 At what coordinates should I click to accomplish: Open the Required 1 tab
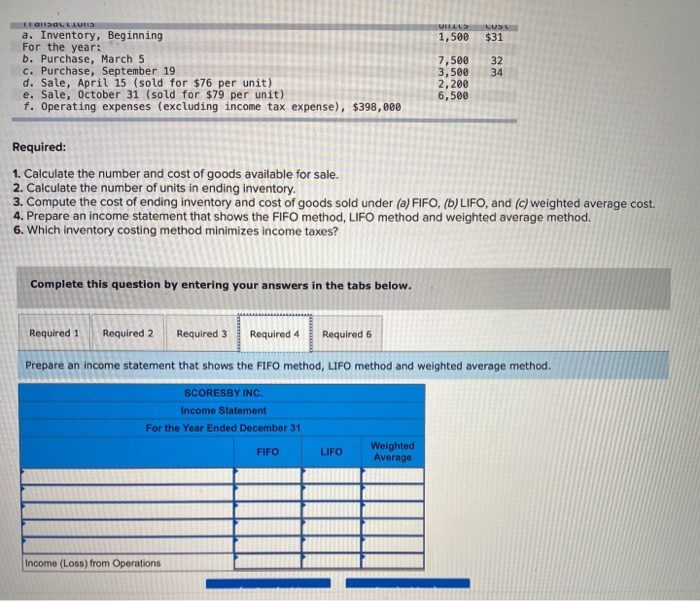pos(54,333)
